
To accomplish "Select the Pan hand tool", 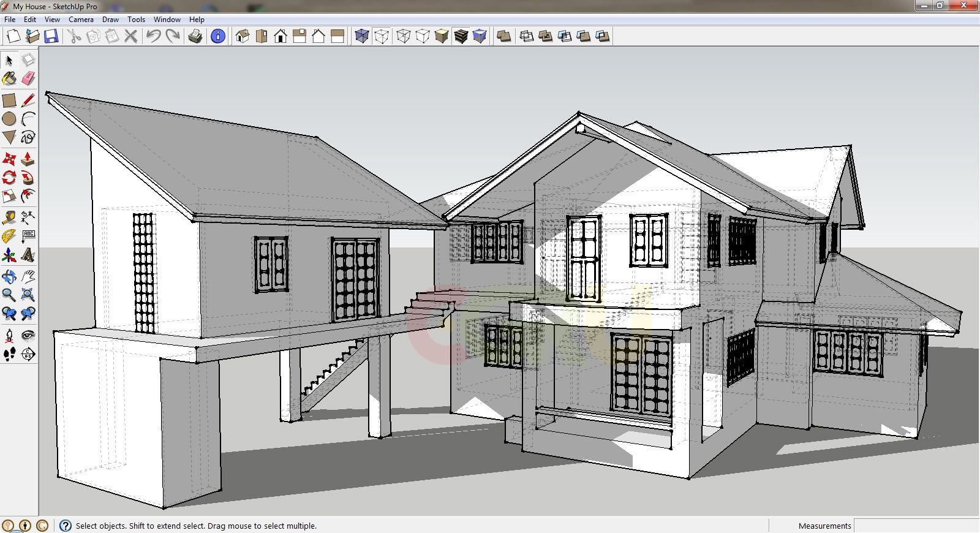I will [28, 276].
